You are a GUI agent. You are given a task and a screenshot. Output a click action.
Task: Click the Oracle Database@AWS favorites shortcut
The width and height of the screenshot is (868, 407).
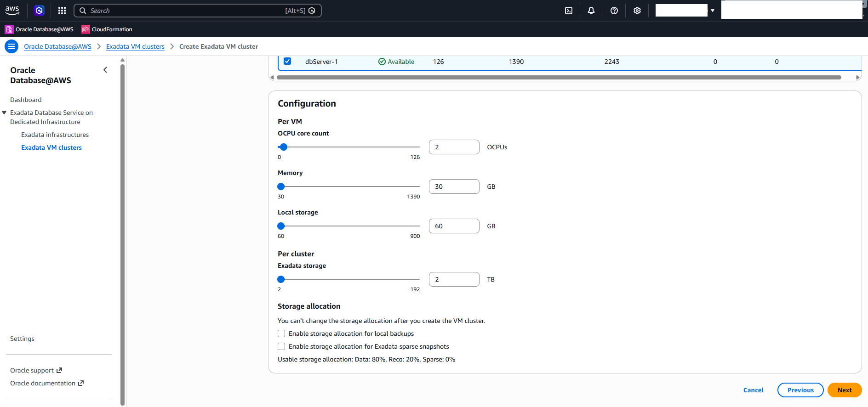(39, 29)
